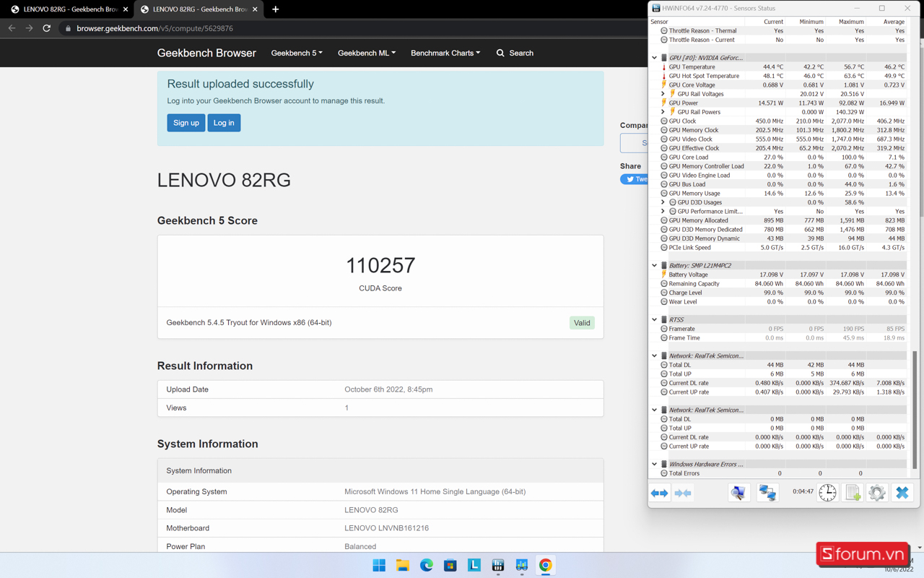Select the PCIe Link Speed row
924x578 pixels.
(x=783, y=247)
